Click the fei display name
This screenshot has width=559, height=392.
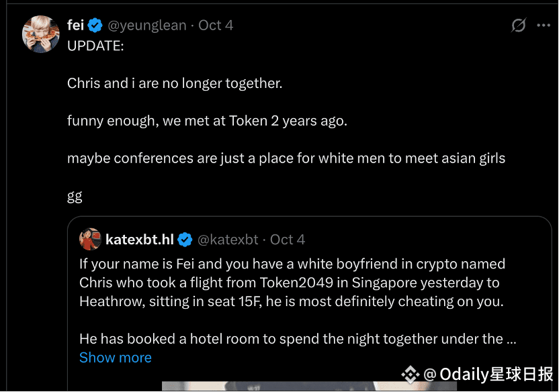point(75,26)
